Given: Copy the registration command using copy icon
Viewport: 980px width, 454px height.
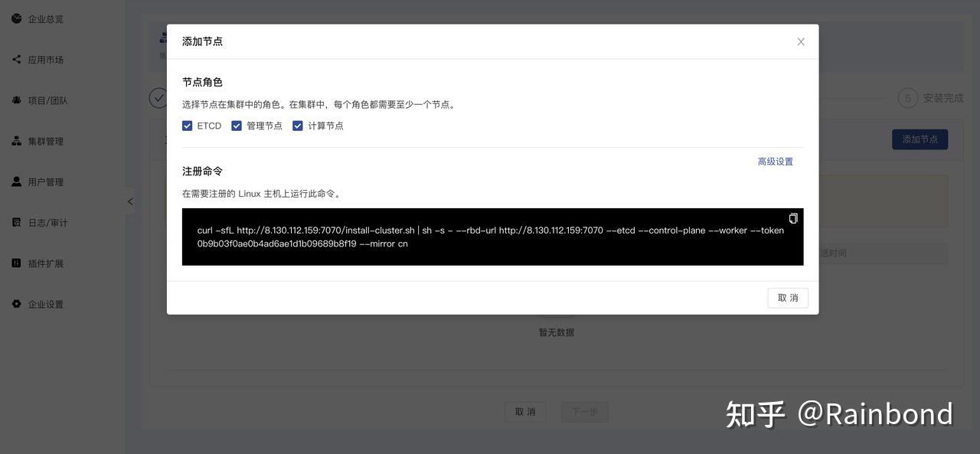Looking at the screenshot, I should point(792,217).
